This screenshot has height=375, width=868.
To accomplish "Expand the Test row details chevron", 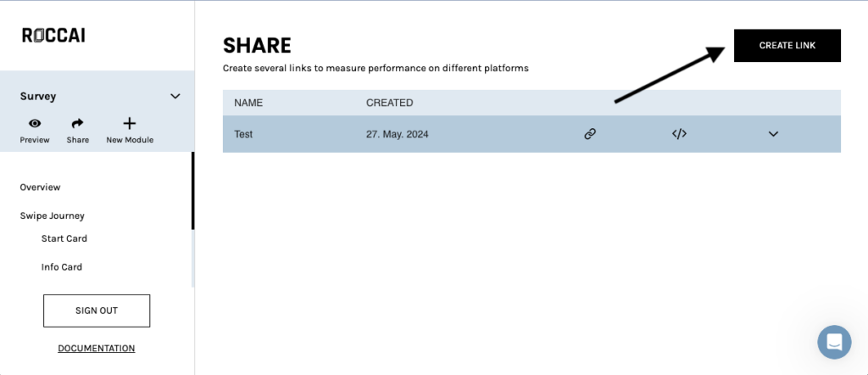I will (x=773, y=134).
